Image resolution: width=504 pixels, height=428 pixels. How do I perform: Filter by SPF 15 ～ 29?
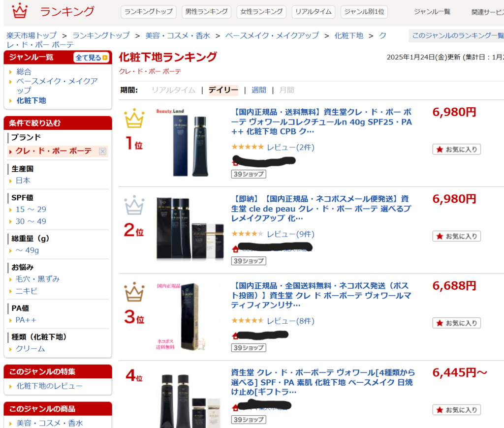point(31,210)
